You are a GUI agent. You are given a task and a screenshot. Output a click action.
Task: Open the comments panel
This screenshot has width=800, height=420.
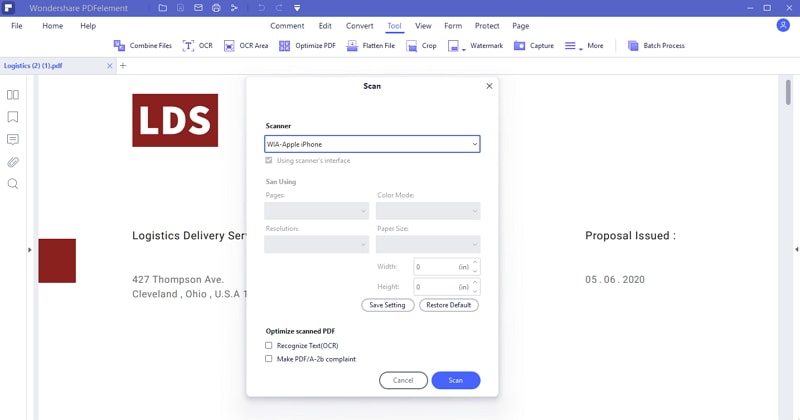pos(13,139)
